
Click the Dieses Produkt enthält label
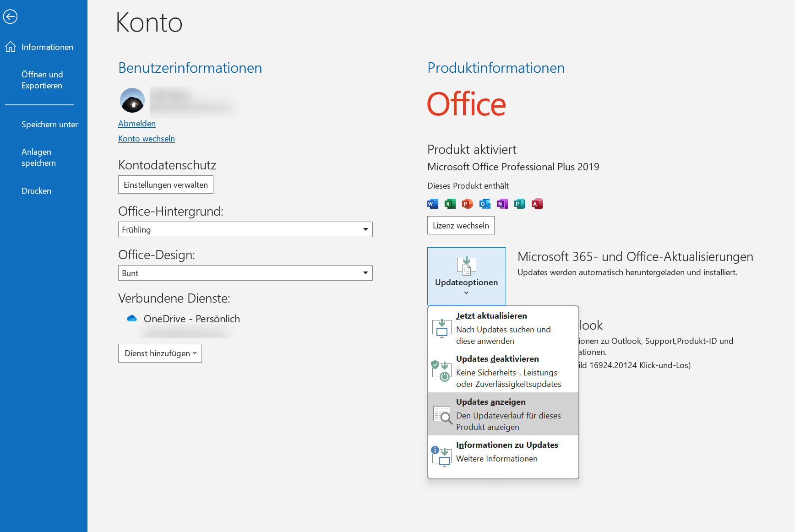click(x=468, y=186)
